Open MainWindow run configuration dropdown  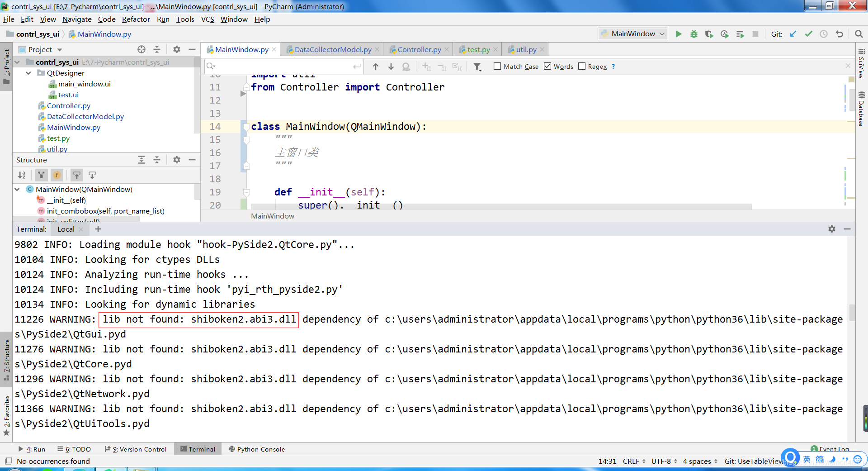point(633,34)
